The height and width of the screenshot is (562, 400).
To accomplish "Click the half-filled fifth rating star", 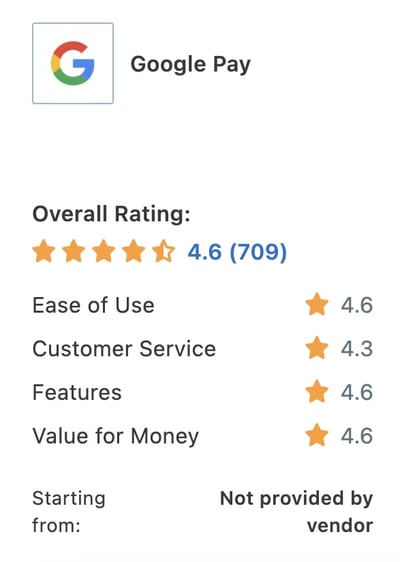I will point(163,251).
